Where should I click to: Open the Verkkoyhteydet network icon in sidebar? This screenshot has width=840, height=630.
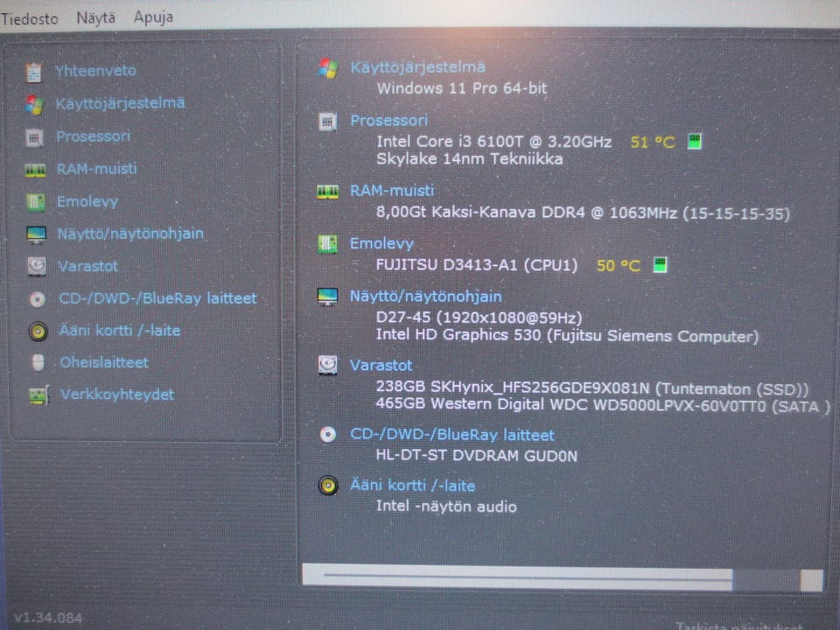pos(38,395)
